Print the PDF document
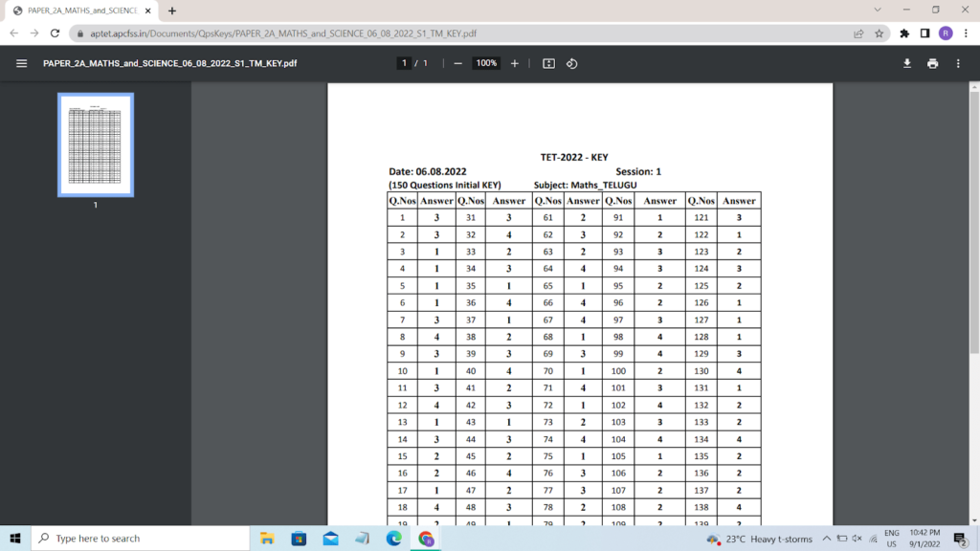This screenshot has height=551, width=980. click(x=932, y=63)
